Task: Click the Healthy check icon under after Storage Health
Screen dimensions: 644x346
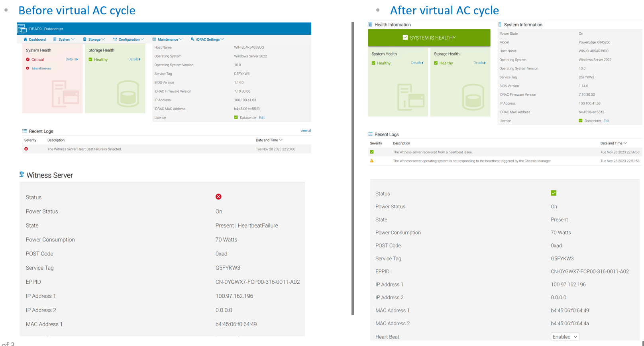Action: 436,63
